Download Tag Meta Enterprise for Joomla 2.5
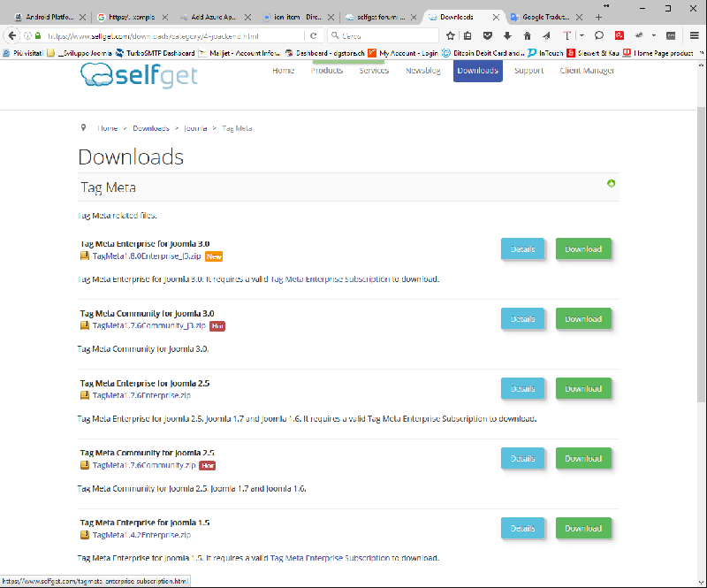707x588 pixels. point(583,388)
